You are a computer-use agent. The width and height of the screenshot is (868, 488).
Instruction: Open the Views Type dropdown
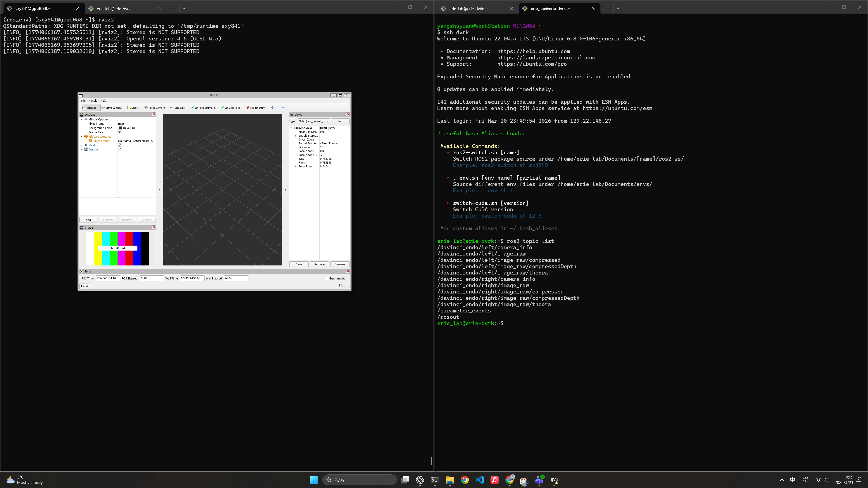[313, 121]
